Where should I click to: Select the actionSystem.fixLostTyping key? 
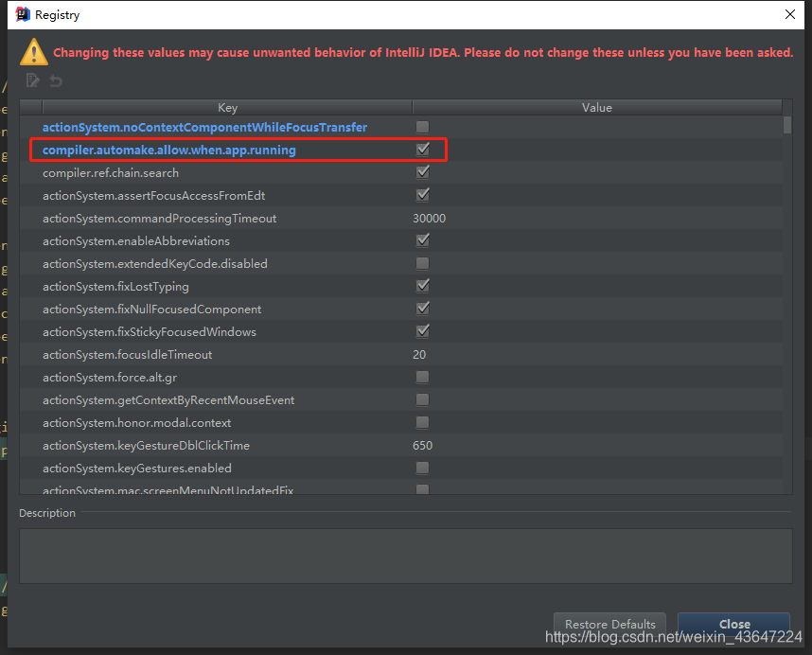(115, 287)
